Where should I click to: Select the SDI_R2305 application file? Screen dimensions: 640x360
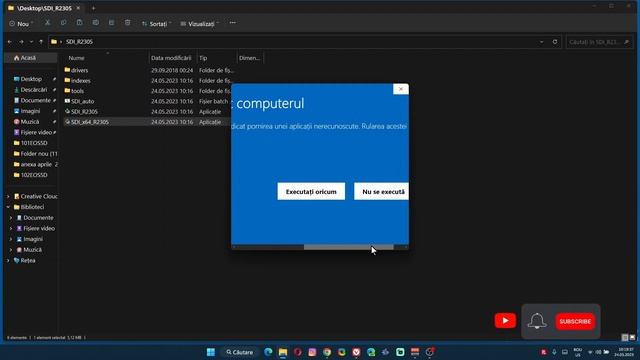coord(84,111)
